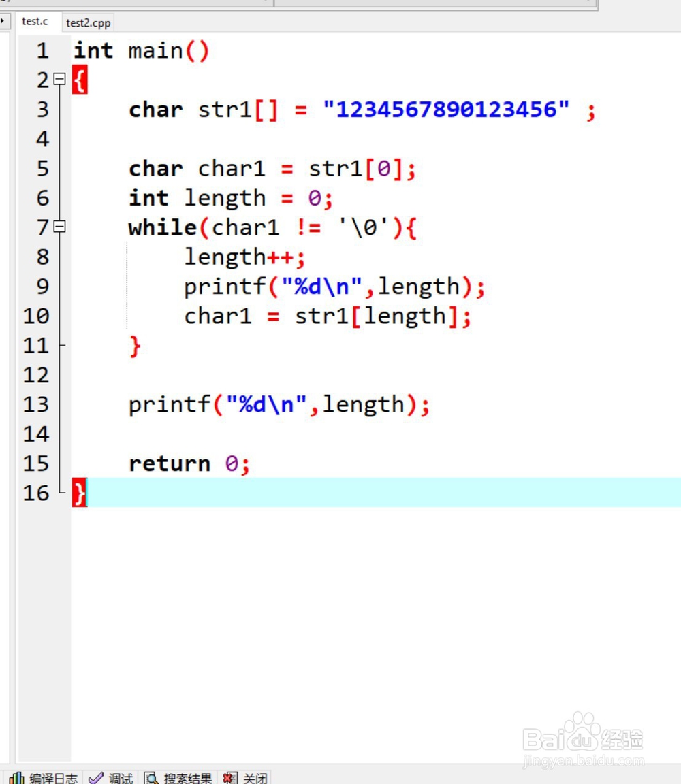Viewport: 681px width, 784px height.
Task: Open the 搜索结果 search results tab
Action: (178, 777)
